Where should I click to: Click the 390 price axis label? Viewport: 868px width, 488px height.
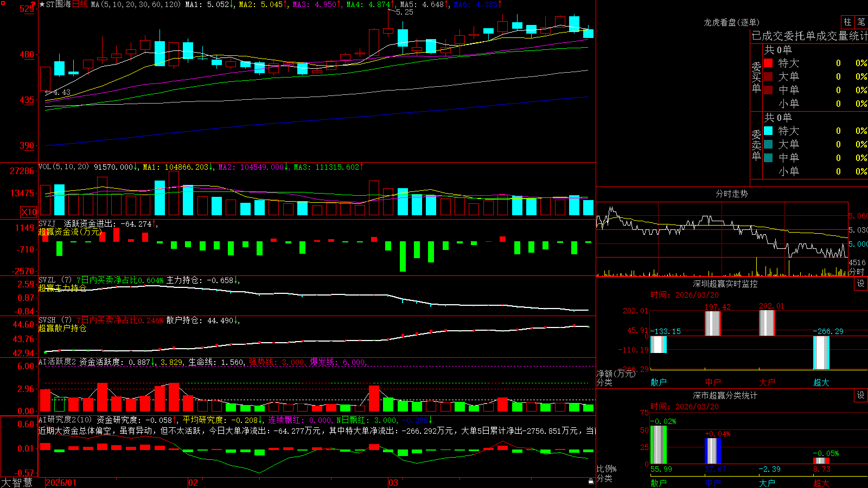27,145
